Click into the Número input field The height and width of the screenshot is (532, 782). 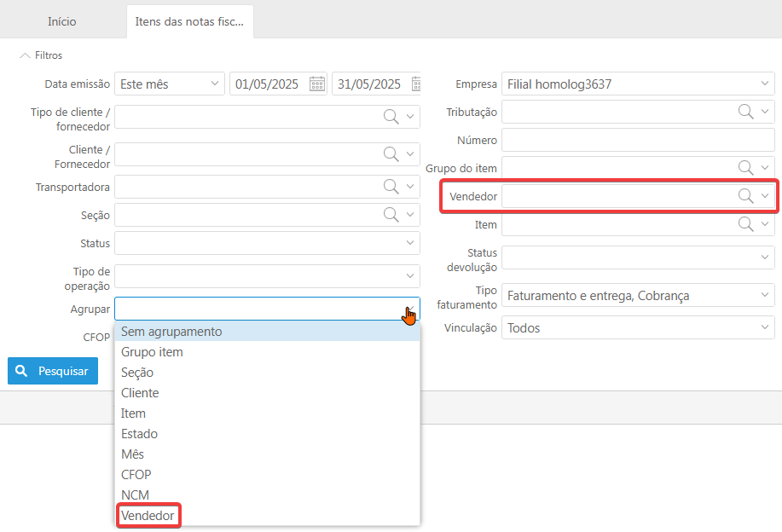coord(637,140)
